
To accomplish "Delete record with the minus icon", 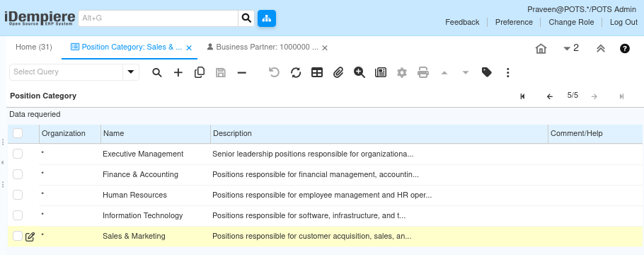I will [242, 73].
